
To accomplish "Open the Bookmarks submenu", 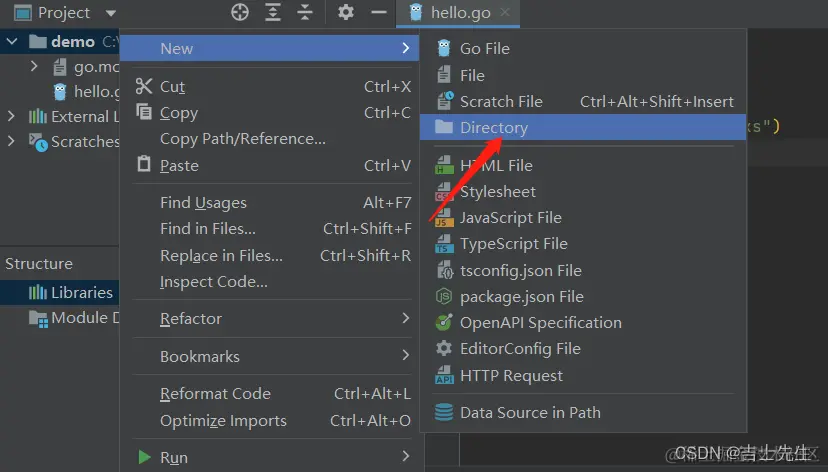I will click(269, 356).
